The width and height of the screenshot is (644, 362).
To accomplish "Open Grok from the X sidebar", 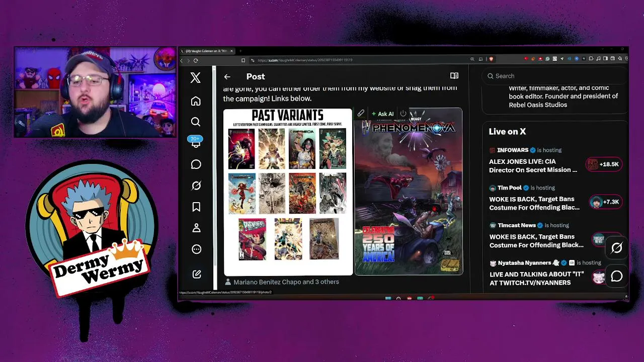I will 196,186.
